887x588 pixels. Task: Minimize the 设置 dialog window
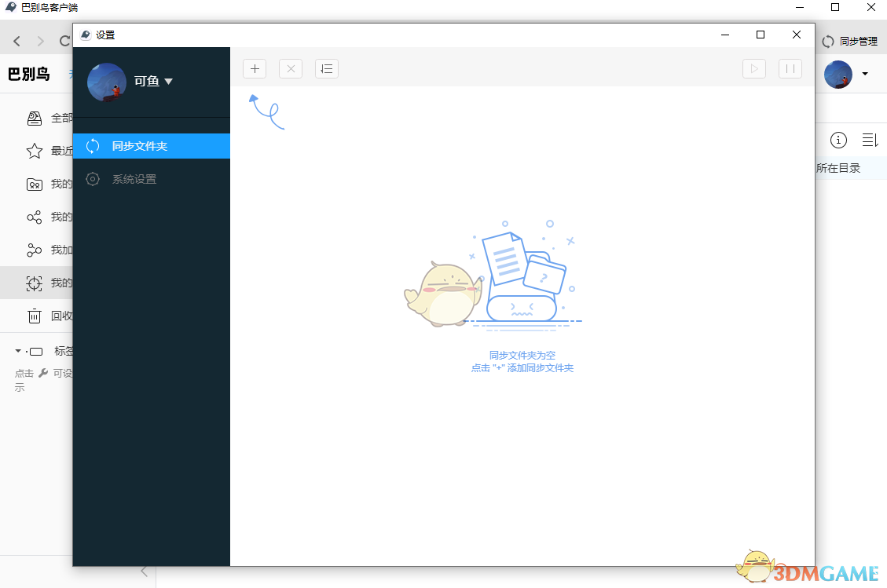tap(724, 35)
